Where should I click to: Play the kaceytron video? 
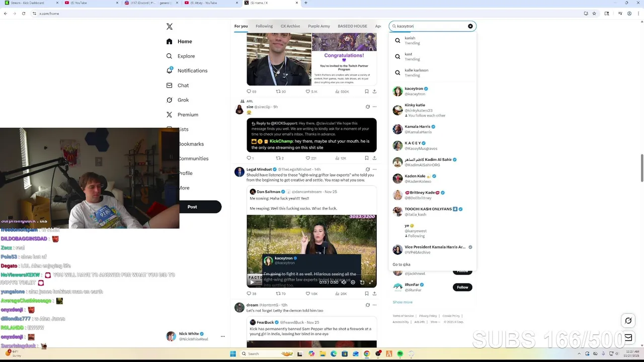click(253, 282)
